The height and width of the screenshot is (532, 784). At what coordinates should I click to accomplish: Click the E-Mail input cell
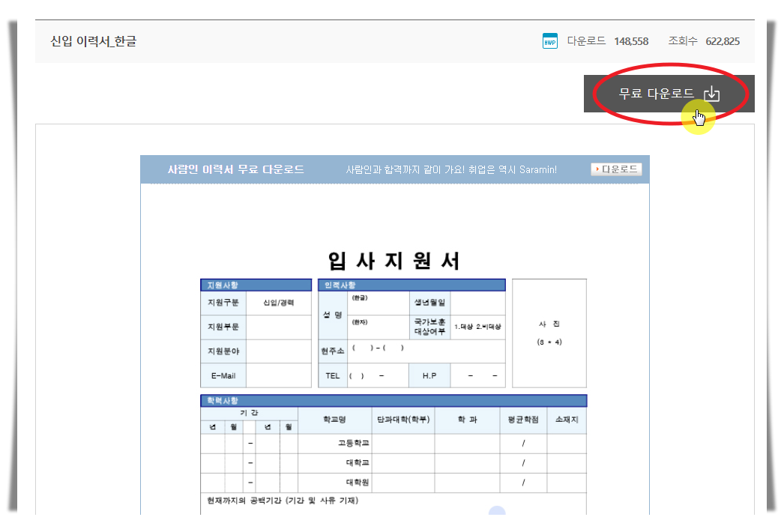pyautogui.click(x=279, y=375)
